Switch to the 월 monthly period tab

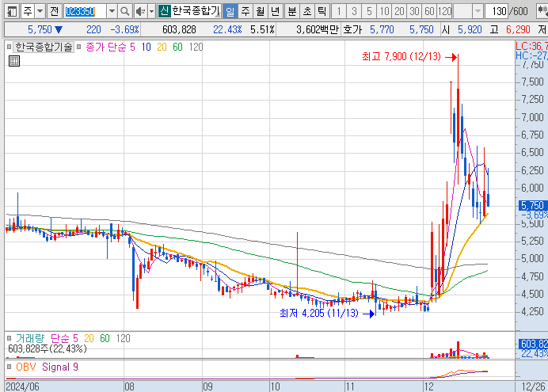pyautogui.click(x=261, y=12)
